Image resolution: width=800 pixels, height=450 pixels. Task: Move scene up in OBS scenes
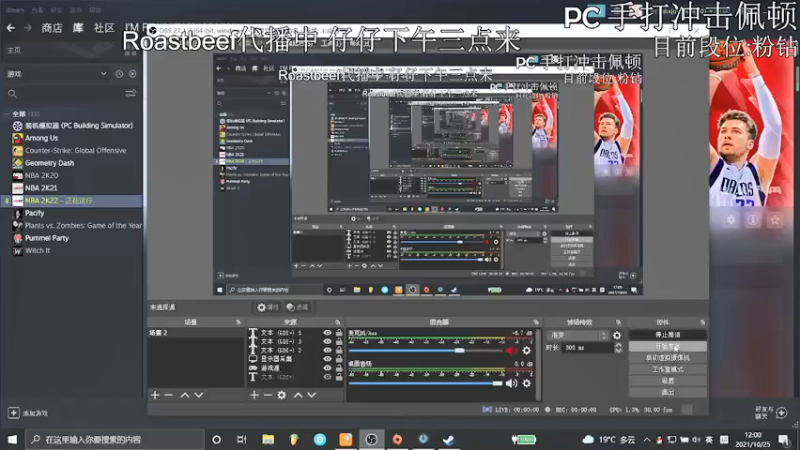point(185,395)
